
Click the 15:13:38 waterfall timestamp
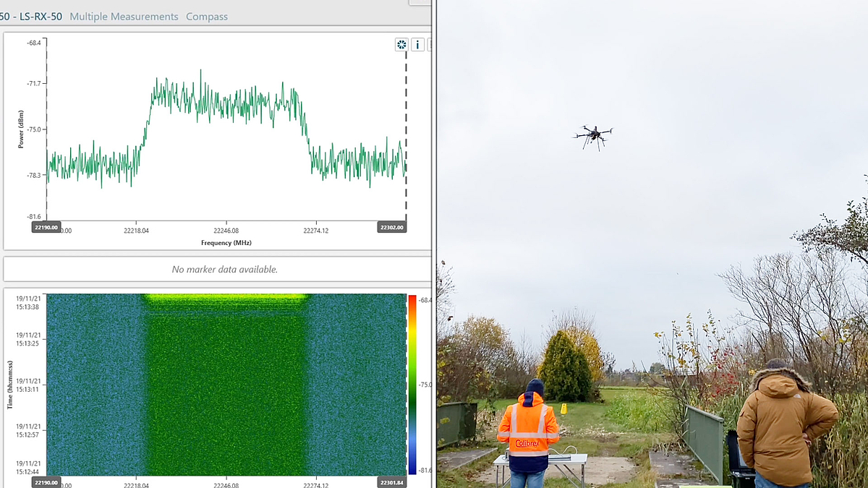point(27,302)
